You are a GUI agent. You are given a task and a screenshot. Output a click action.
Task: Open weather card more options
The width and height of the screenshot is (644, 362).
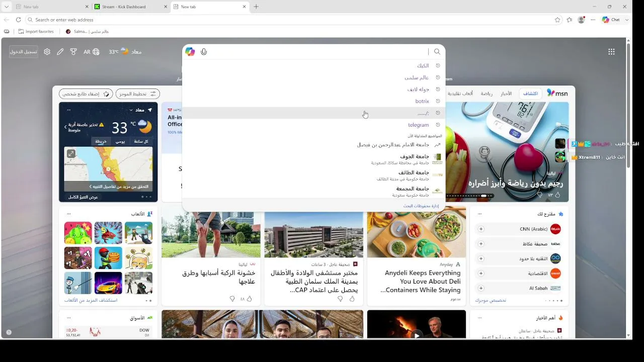click(x=69, y=110)
